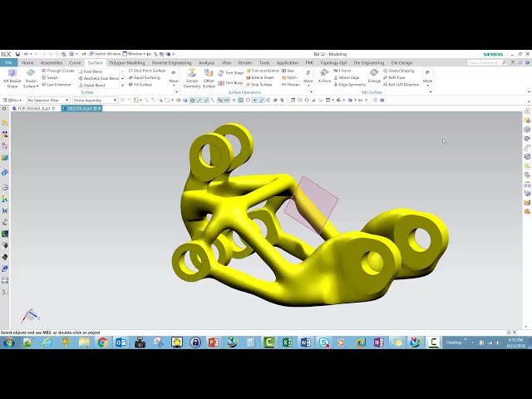
Task: Open PowerPoint from the taskbar
Action: [214, 342]
